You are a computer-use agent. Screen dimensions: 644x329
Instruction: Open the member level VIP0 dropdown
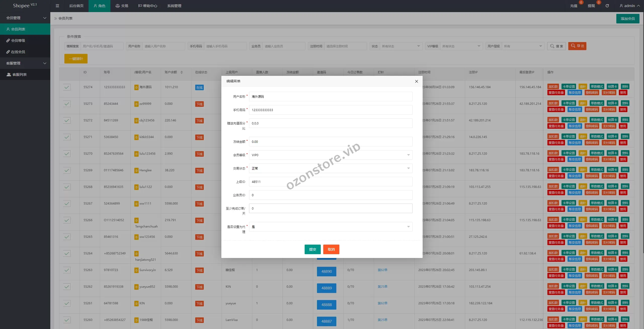[x=331, y=155]
